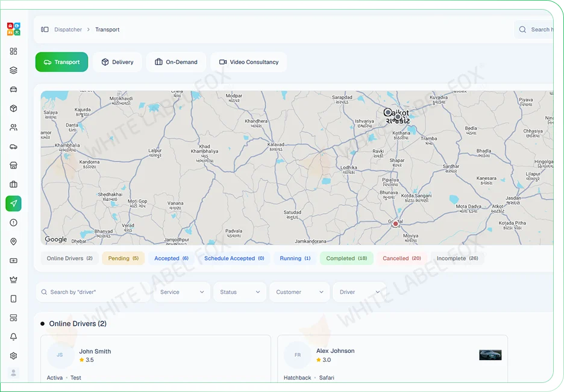
Task: Switch to the Delivery tab
Action: pos(117,62)
